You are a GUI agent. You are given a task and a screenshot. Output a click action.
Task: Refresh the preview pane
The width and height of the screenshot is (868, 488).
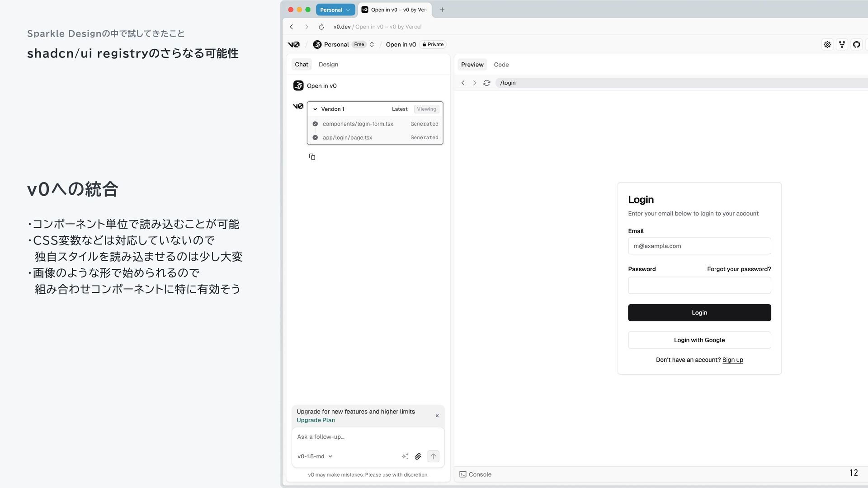coord(487,83)
